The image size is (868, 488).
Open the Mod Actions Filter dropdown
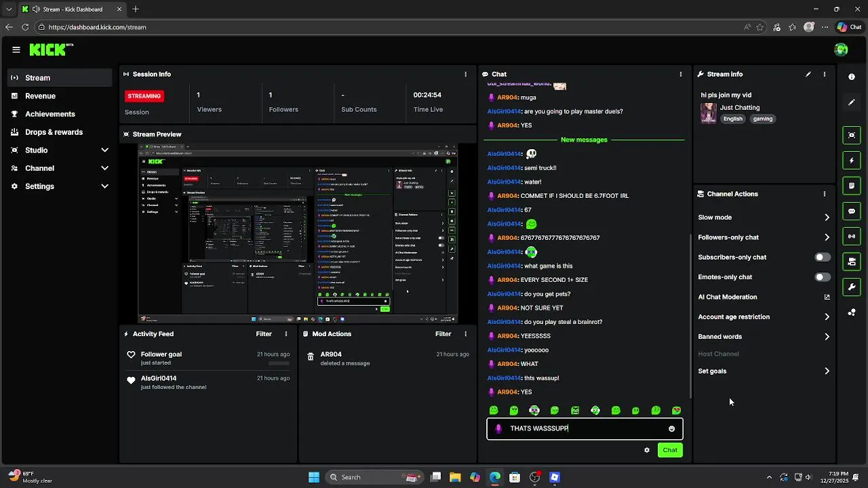point(443,333)
